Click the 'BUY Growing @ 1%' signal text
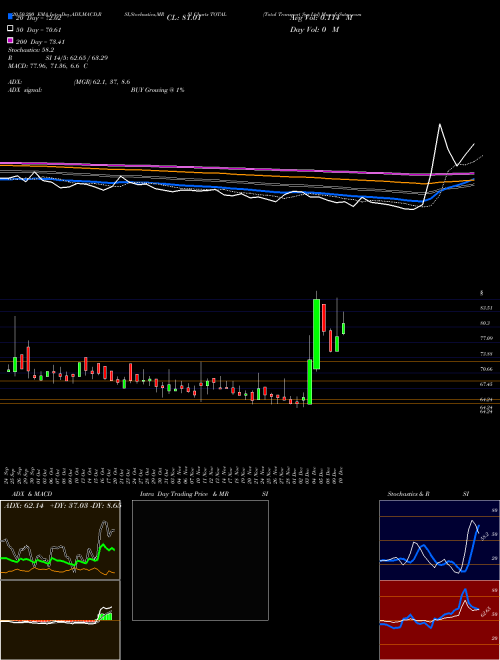Image resolution: width=500 pixels, height=660 pixels. [x=157, y=90]
